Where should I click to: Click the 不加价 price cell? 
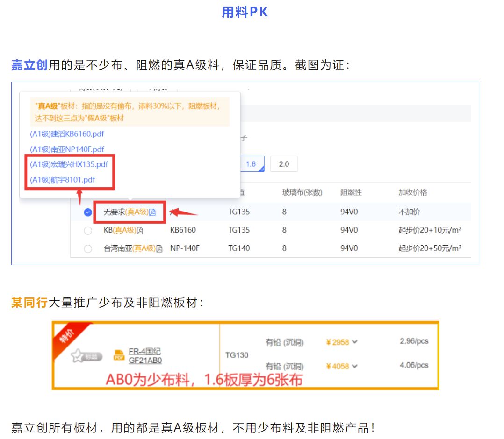409,212
